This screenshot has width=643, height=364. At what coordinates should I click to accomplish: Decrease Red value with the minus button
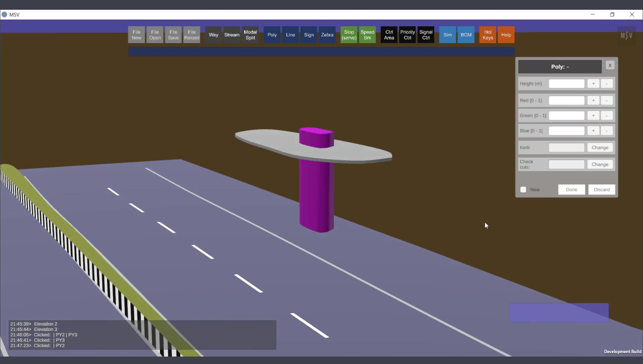pos(606,100)
